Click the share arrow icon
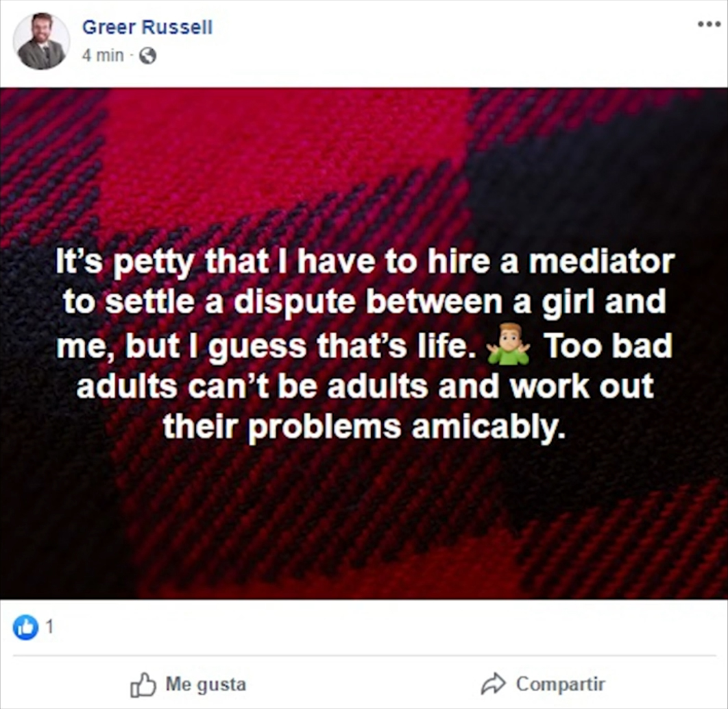The image size is (728, 709). pyautogui.click(x=493, y=684)
